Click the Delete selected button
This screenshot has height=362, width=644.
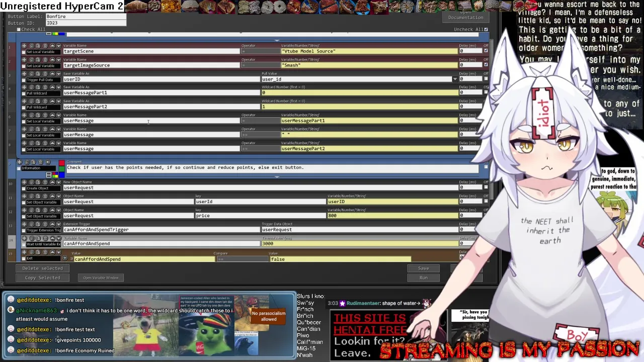coord(42,268)
